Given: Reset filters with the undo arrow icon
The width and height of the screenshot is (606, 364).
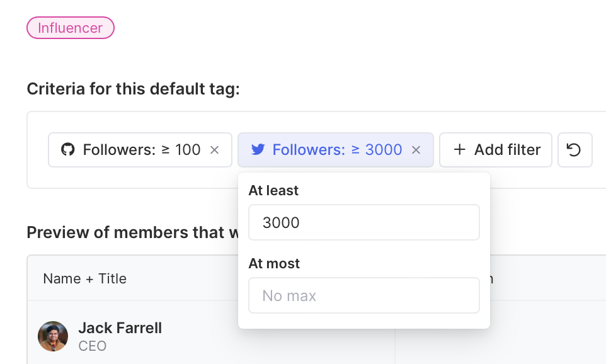Looking at the screenshot, I should click(x=575, y=150).
